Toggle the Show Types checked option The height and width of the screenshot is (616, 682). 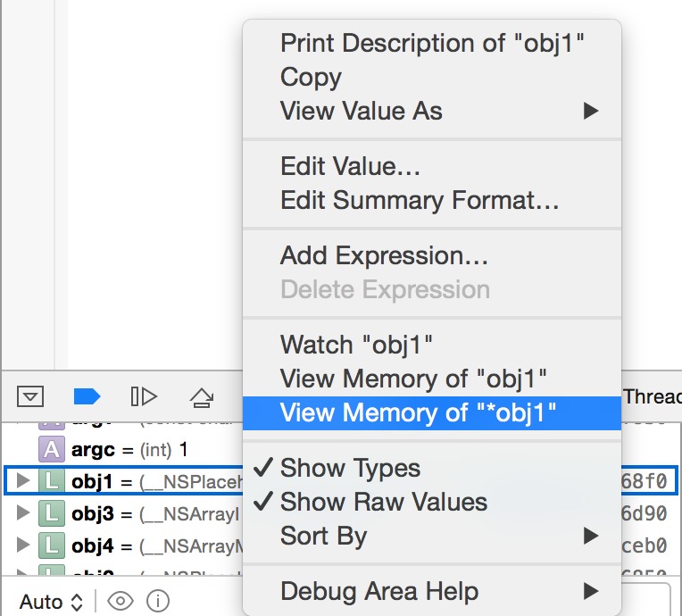(350, 468)
